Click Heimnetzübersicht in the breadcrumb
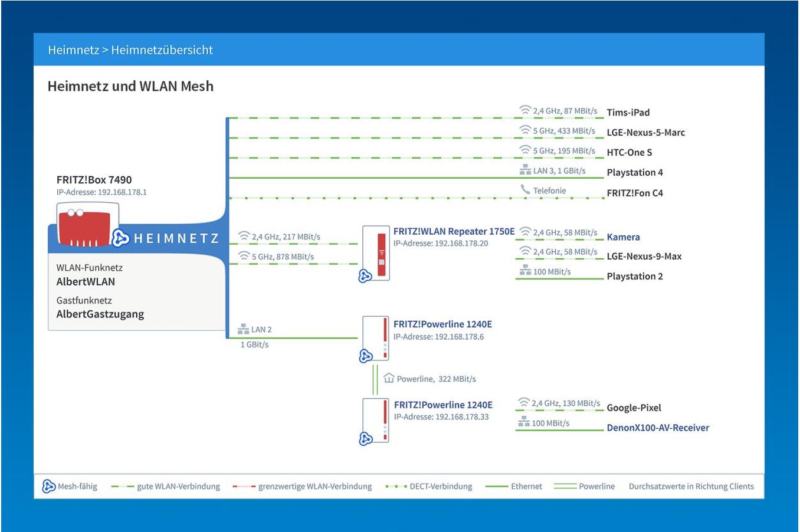This screenshot has width=800, height=532. [x=162, y=50]
